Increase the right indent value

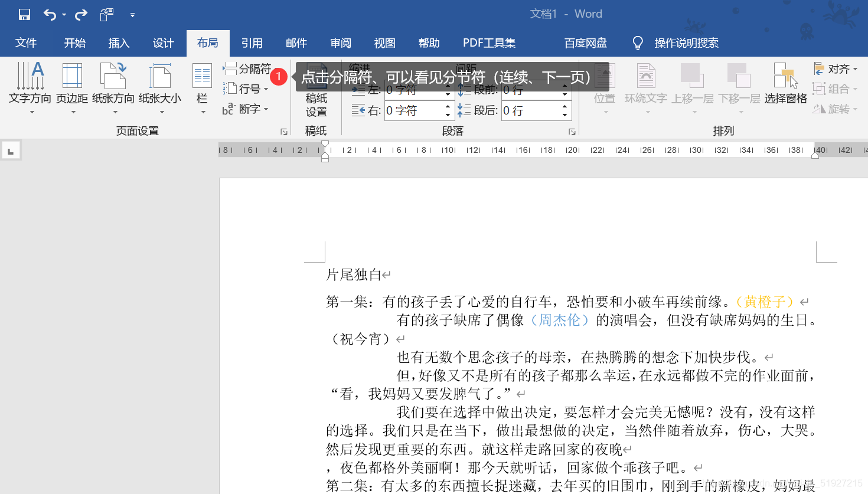pyautogui.click(x=448, y=107)
